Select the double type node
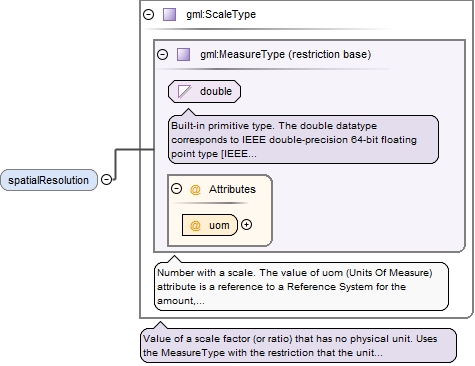475x366 pixels. pyautogui.click(x=204, y=91)
